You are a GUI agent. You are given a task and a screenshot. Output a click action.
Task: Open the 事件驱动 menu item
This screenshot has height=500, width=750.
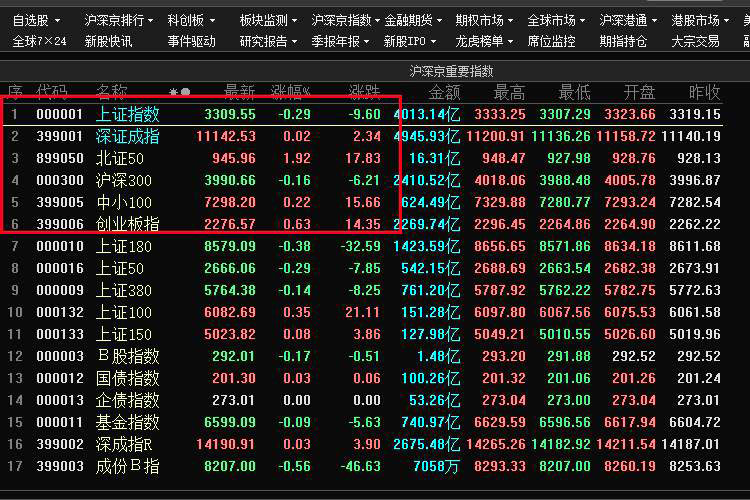tap(191, 42)
